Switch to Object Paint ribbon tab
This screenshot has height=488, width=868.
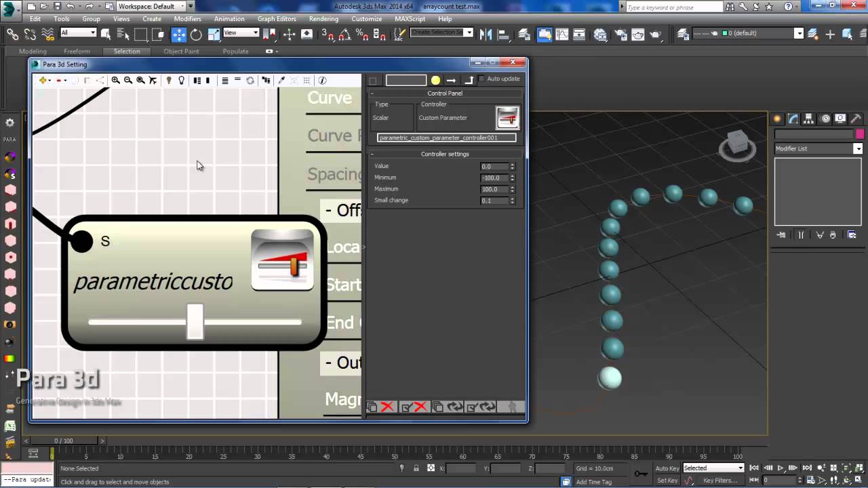[181, 52]
